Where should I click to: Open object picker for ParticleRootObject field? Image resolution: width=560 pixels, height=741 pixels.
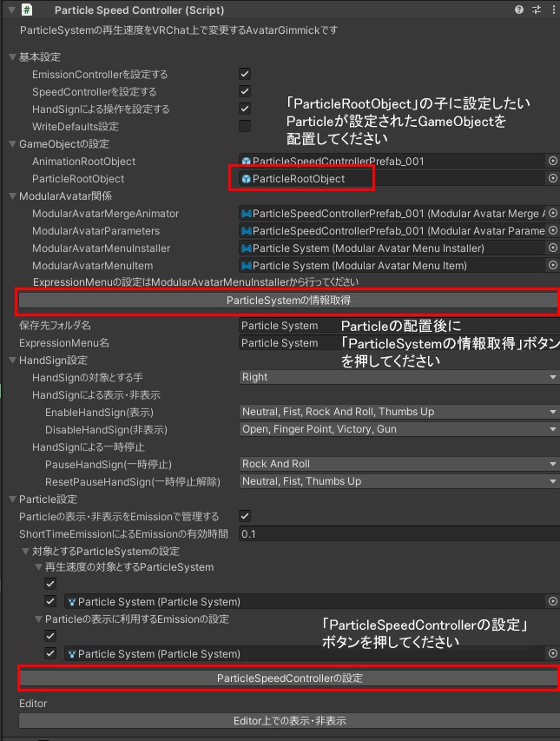(x=552, y=179)
